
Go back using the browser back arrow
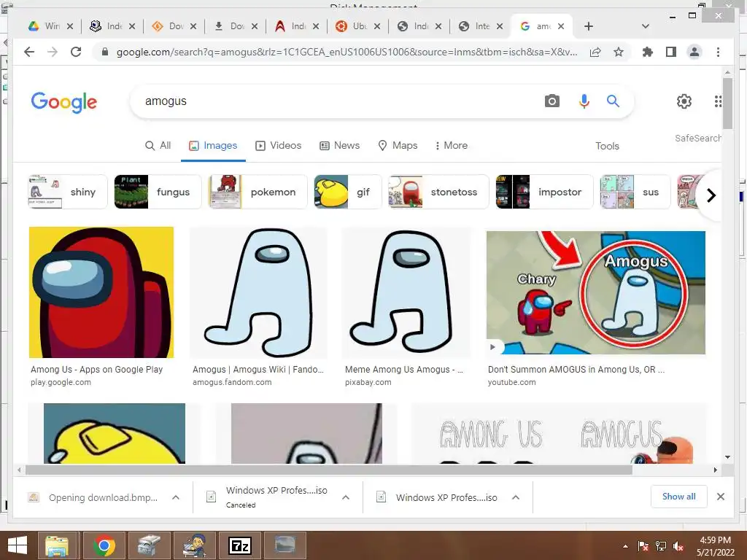(29, 52)
